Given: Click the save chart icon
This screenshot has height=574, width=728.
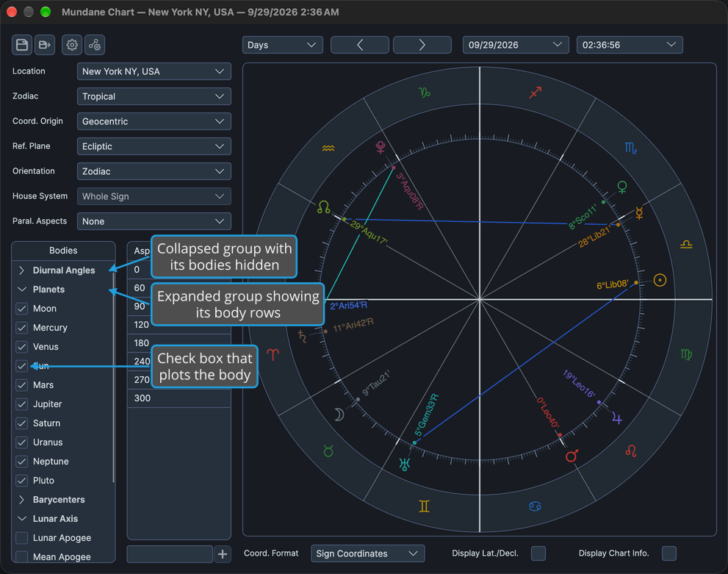Looking at the screenshot, I should (x=22, y=45).
